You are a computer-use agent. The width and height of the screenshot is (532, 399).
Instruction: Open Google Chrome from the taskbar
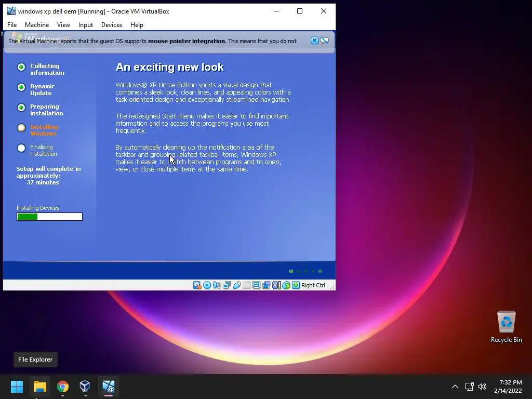click(x=63, y=387)
